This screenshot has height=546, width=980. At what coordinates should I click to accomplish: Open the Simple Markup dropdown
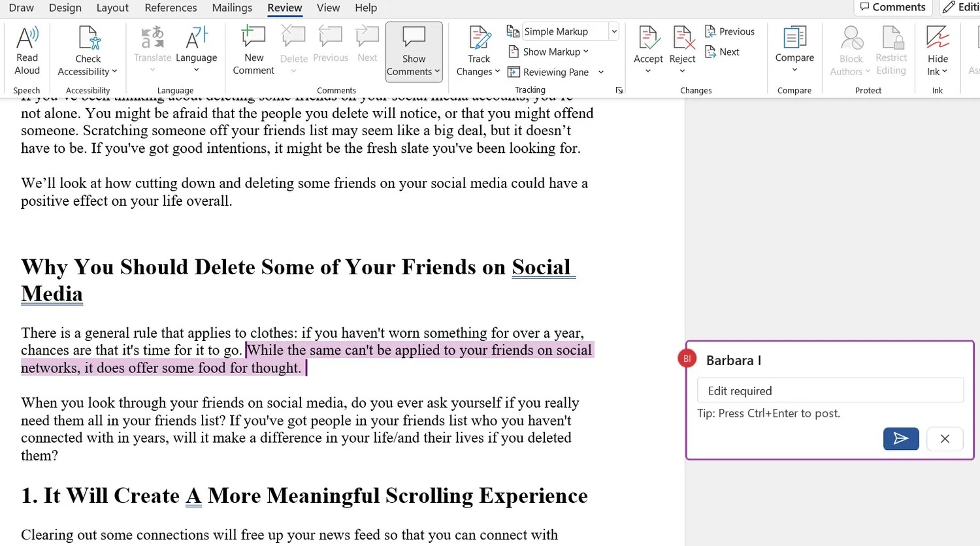click(613, 31)
